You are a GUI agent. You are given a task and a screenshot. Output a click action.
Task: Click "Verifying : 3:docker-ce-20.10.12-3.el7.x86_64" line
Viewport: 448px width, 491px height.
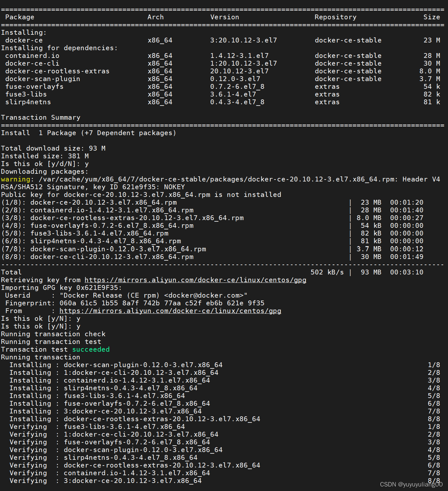225,481
